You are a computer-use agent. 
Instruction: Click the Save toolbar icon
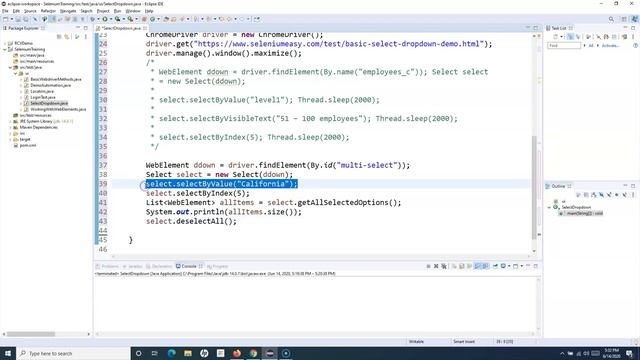pos(18,19)
